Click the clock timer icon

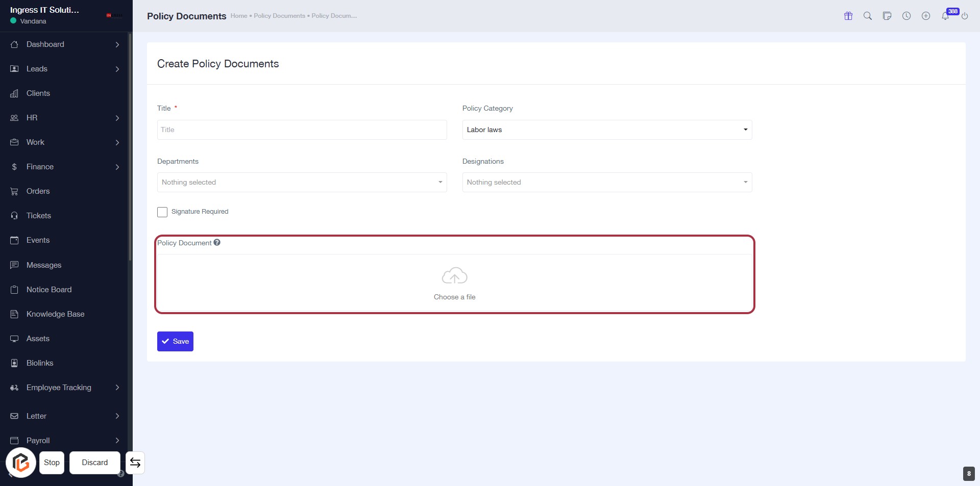(906, 16)
